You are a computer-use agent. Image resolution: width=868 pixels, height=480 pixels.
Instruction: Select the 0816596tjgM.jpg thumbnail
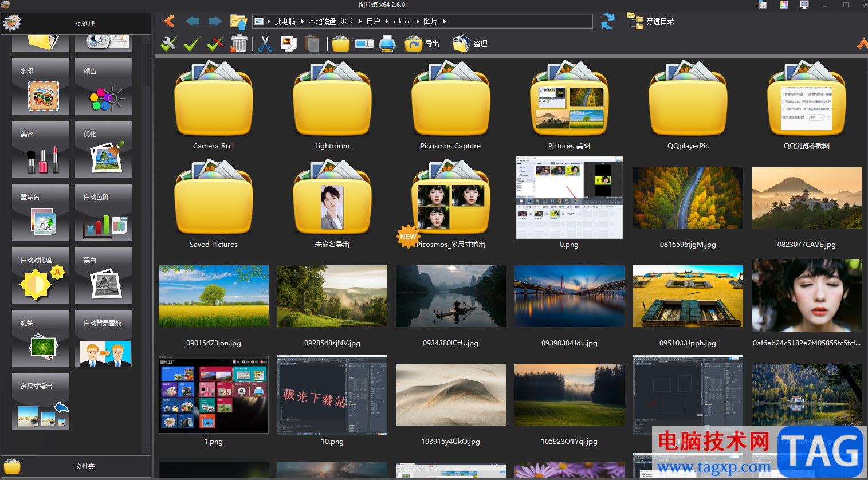click(x=688, y=198)
